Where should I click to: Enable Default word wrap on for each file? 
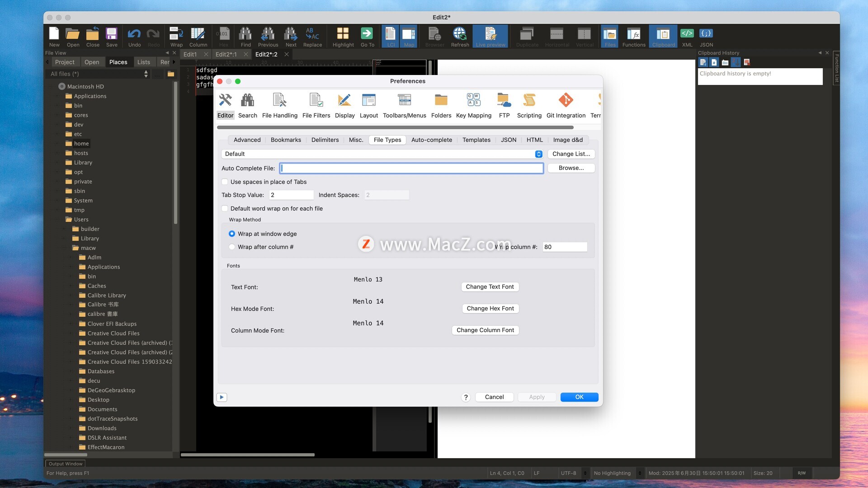click(225, 208)
